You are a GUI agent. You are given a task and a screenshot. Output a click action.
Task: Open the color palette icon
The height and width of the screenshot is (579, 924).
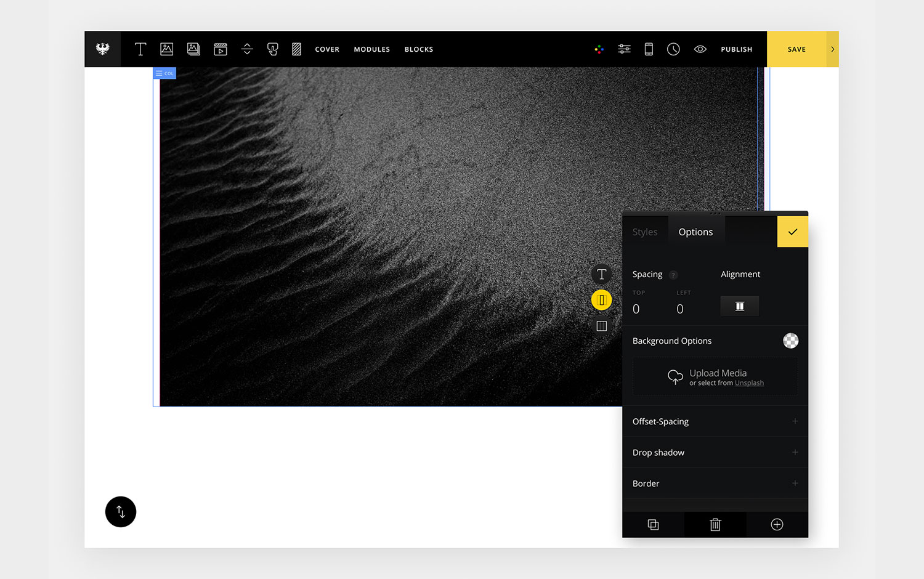(x=599, y=49)
